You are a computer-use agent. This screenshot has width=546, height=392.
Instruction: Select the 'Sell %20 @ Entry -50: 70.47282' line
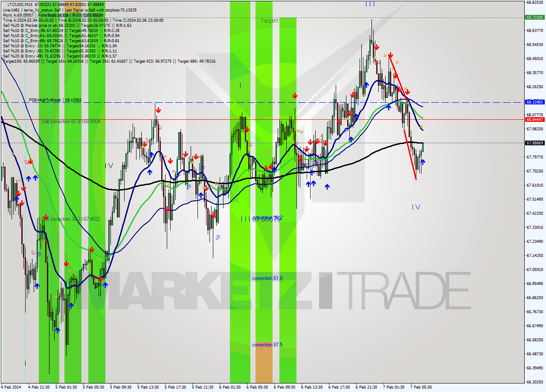pos(60,51)
